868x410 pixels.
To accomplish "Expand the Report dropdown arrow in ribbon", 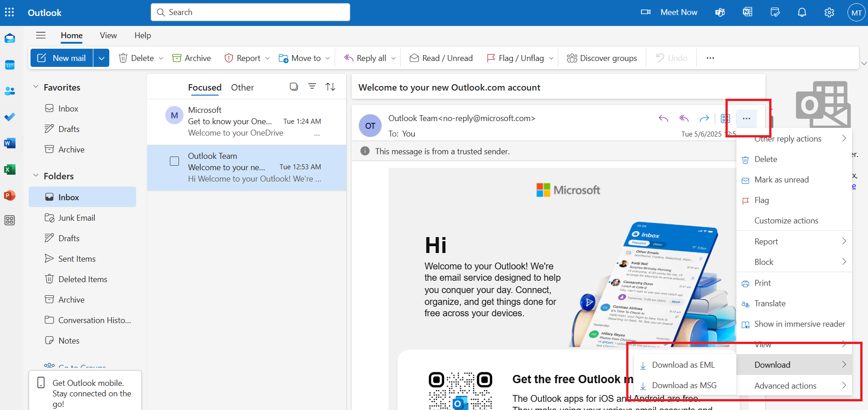I will [267, 58].
